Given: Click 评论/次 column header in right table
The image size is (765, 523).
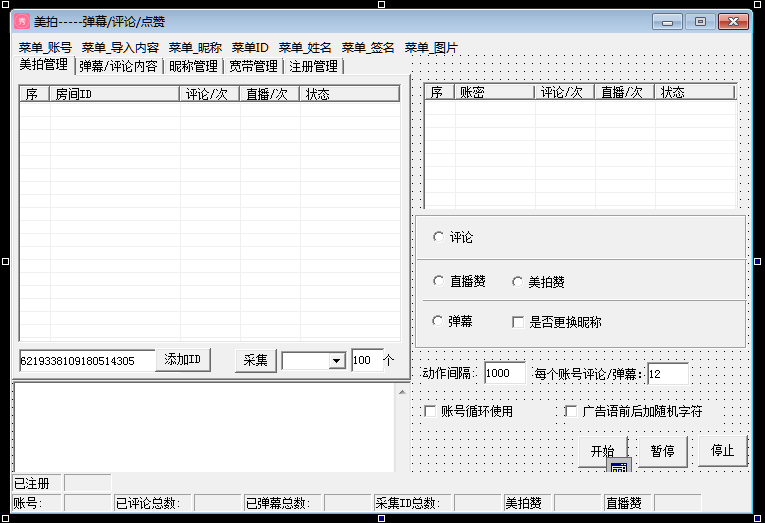Looking at the screenshot, I should 565,92.
